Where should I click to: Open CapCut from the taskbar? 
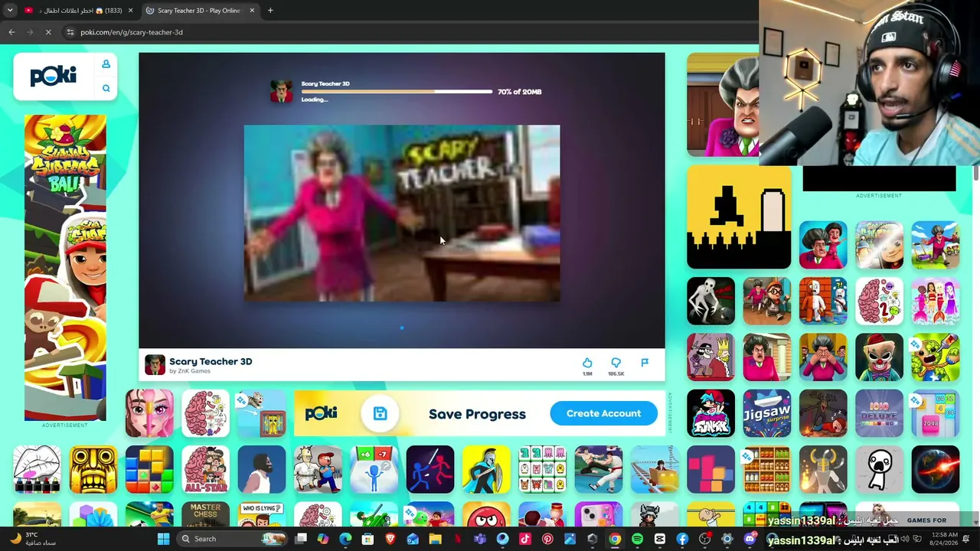660,539
